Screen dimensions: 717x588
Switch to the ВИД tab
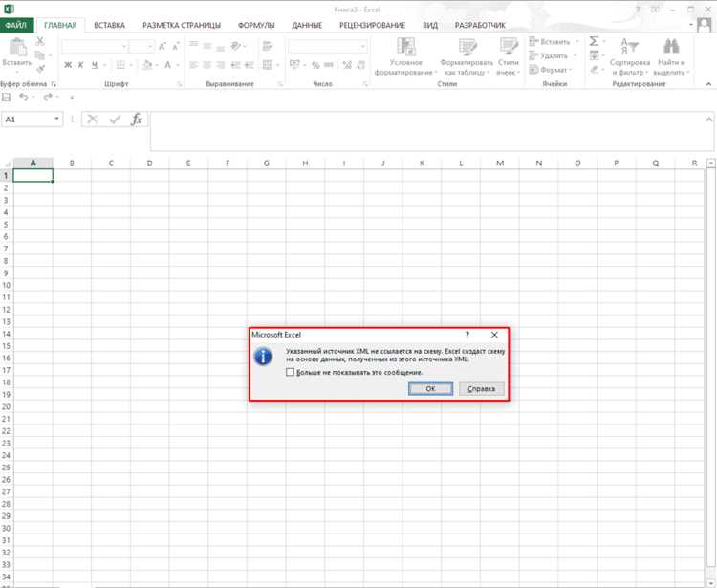(x=430, y=25)
